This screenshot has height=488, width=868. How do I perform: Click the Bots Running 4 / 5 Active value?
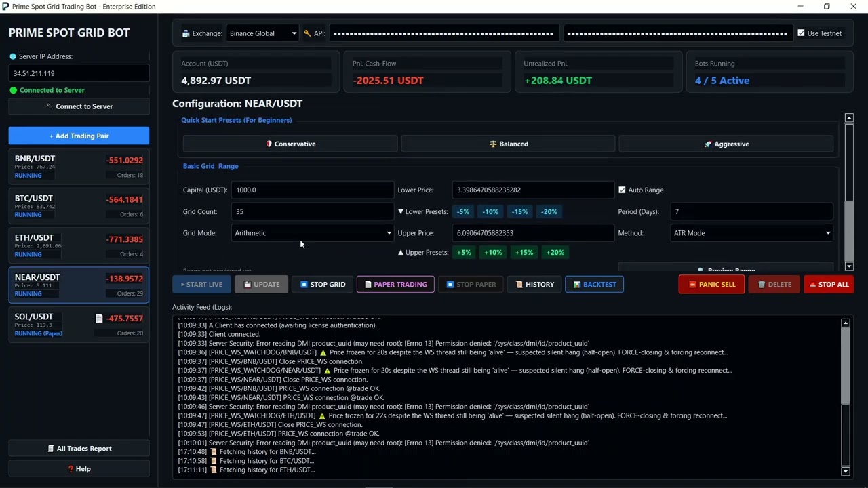[722, 81]
